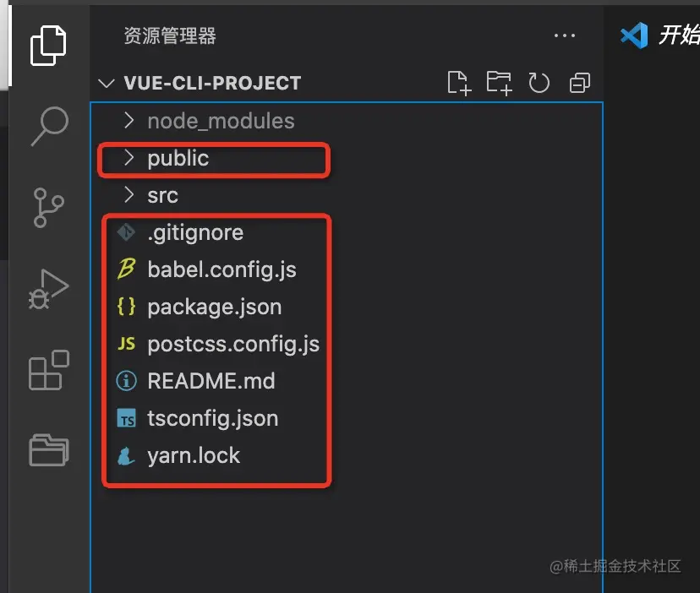Expand the public folder

click(178, 158)
